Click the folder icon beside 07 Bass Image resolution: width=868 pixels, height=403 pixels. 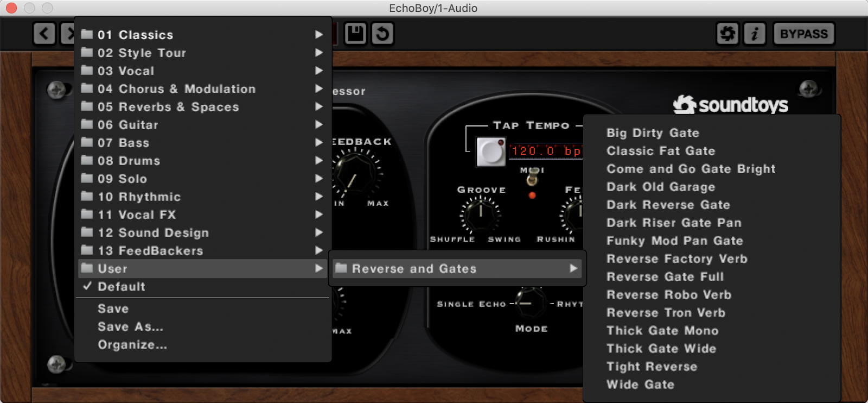(x=87, y=142)
